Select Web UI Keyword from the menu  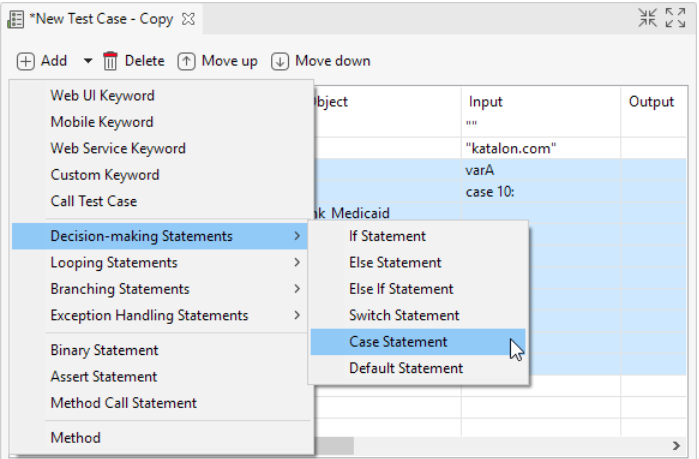click(x=102, y=96)
